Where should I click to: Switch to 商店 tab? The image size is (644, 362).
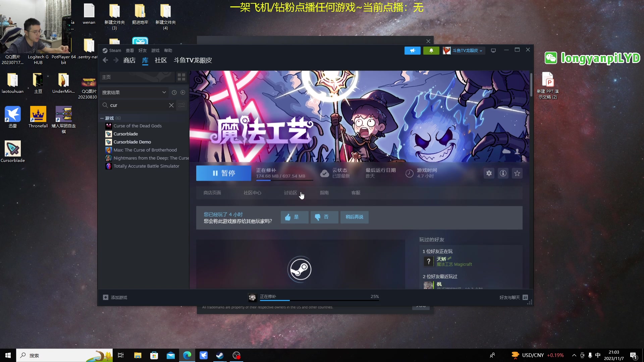pyautogui.click(x=129, y=60)
